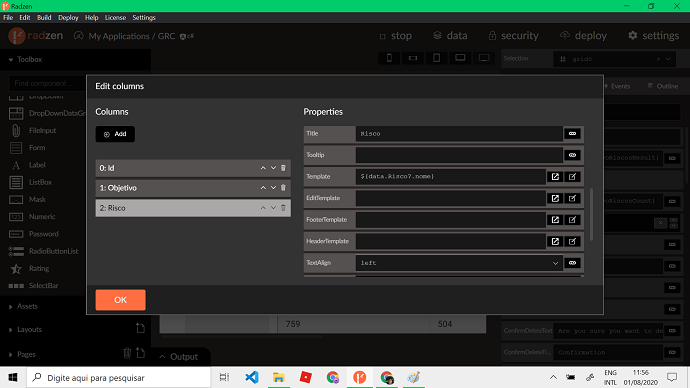This screenshot has width=690, height=388.
Task: Open the Windows Start menu
Action: [13, 377]
